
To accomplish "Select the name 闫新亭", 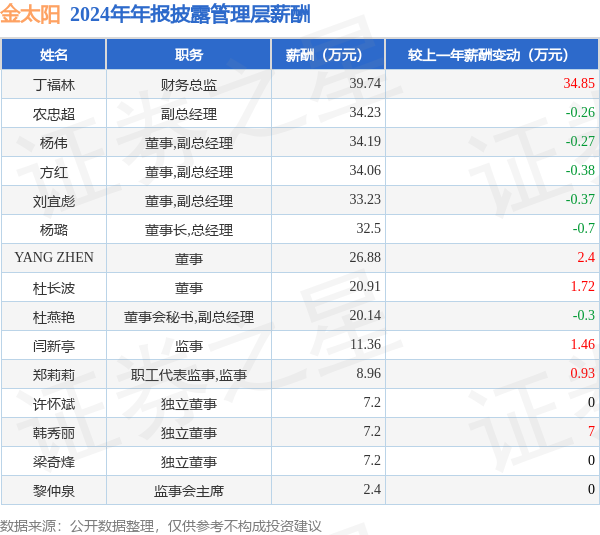I will [x=54, y=346].
